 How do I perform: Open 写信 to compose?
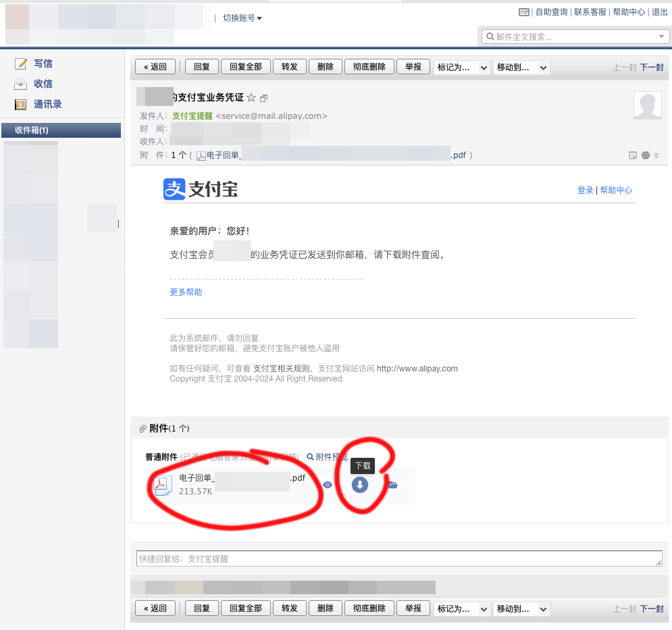43,63
